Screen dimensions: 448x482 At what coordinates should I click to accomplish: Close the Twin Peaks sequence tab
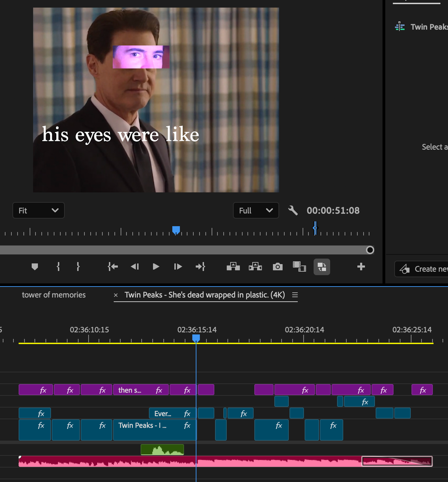[116, 295]
